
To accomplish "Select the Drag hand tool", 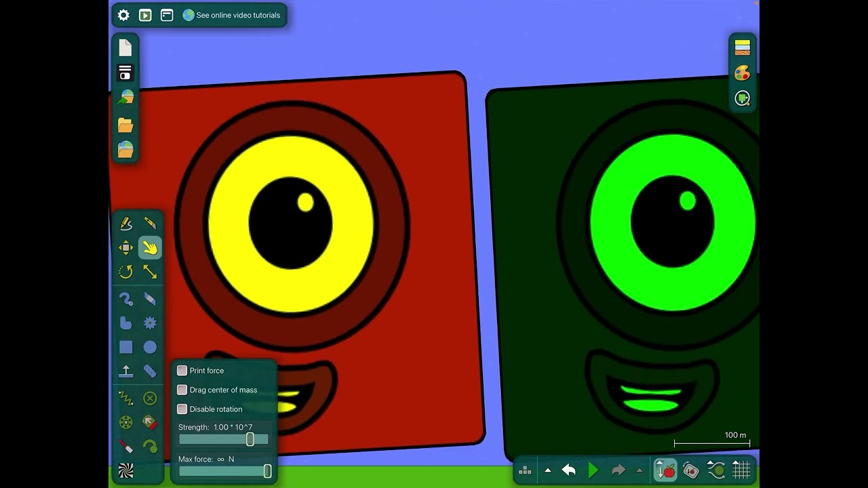I will coord(150,248).
